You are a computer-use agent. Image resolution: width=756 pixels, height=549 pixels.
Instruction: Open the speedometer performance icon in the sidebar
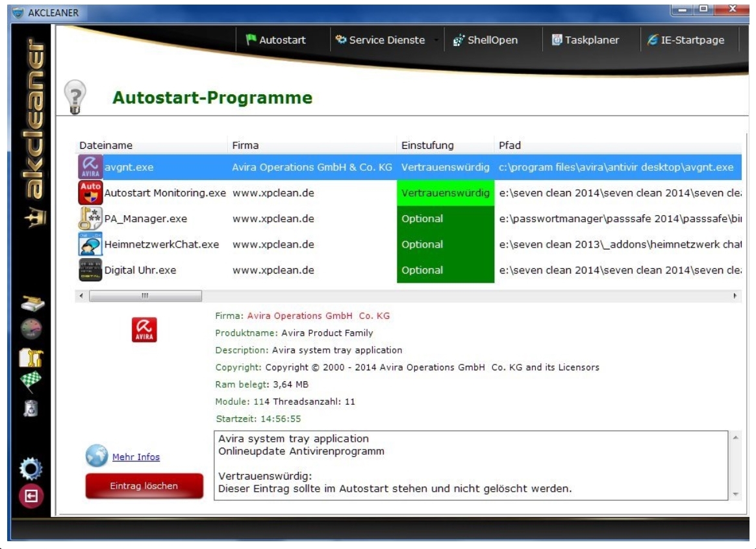(31, 329)
